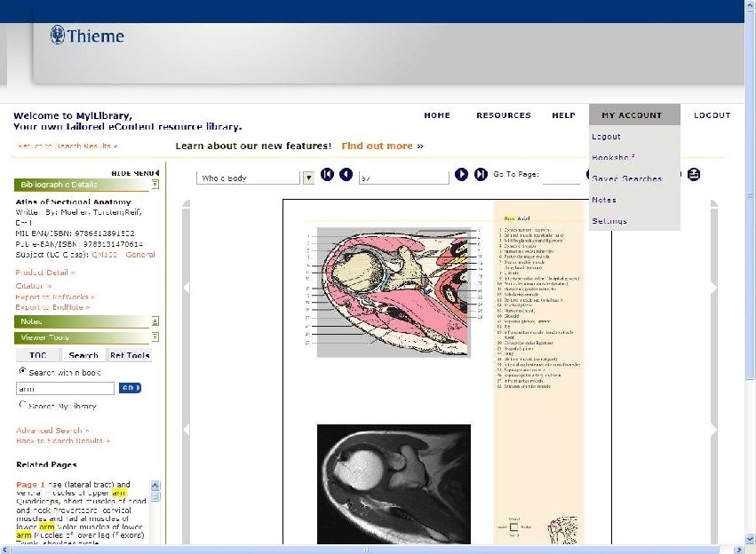The height and width of the screenshot is (554, 756).
Task: Click 'Return to Search Results' link
Action: click(x=68, y=146)
